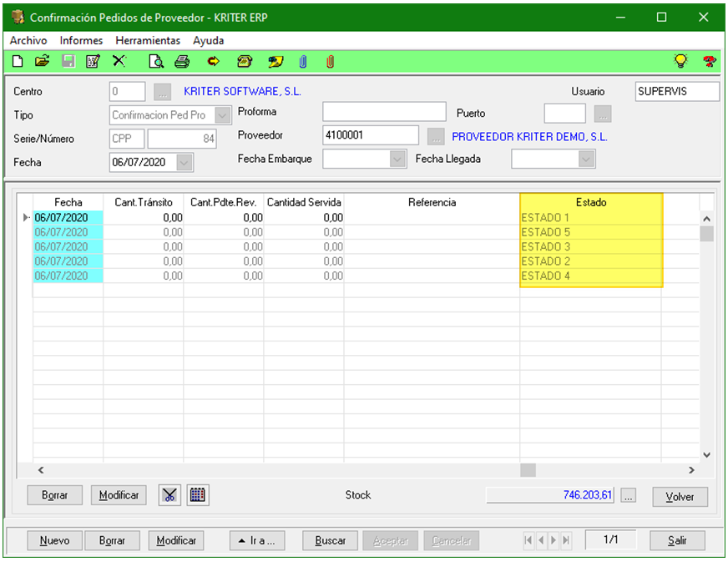Click the grid scroll up arrow
The image size is (728, 562).
pyautogui.click(x=706, y=218)
